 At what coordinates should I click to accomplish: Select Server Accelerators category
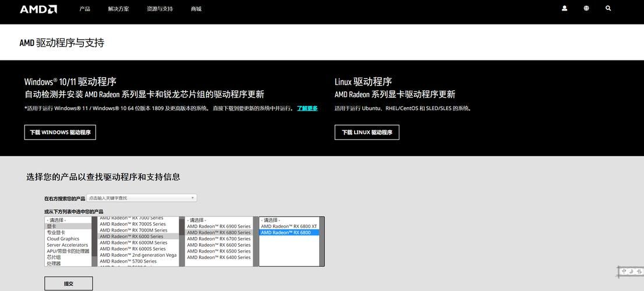click(x=68, y=245)
